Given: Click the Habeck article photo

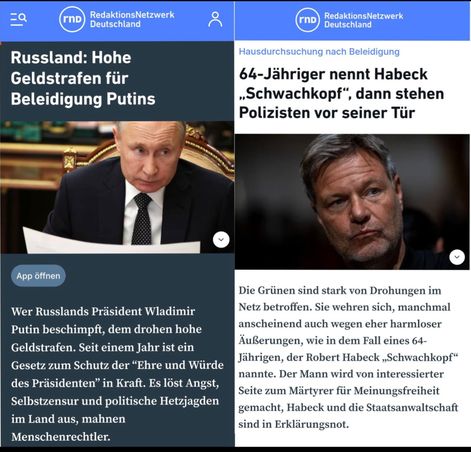Looking at the screenshot, I should [352, 202].
